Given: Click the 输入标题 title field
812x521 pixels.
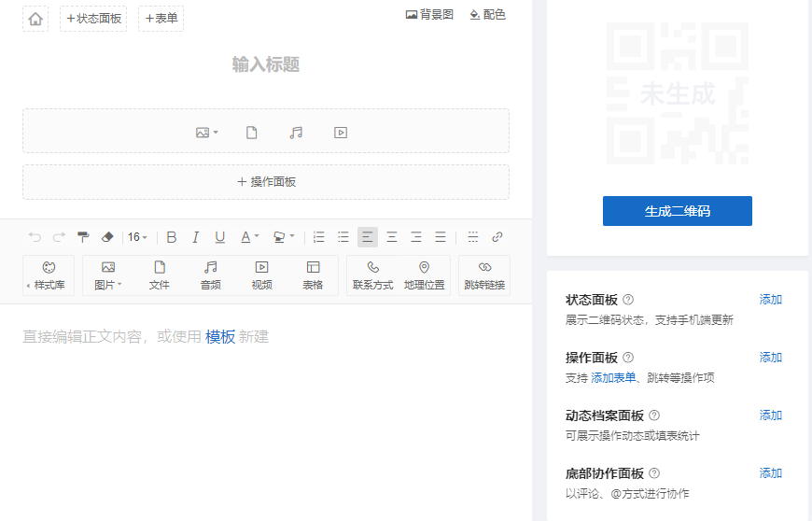Looking at the screenshot, I should pyautogui.click(x=266, y=64).
